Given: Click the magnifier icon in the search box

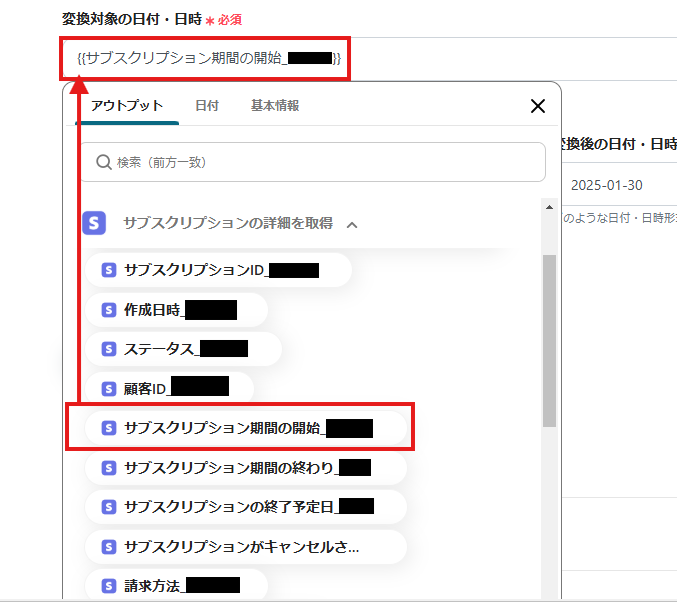Looking at the screenshot, I should 104,162.
